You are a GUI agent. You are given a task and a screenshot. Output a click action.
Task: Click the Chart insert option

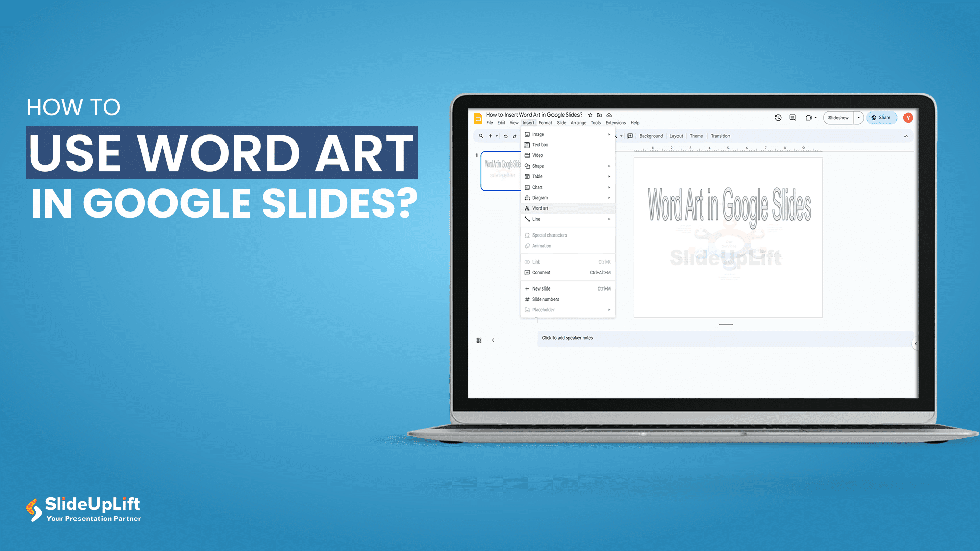click(538, 187)
